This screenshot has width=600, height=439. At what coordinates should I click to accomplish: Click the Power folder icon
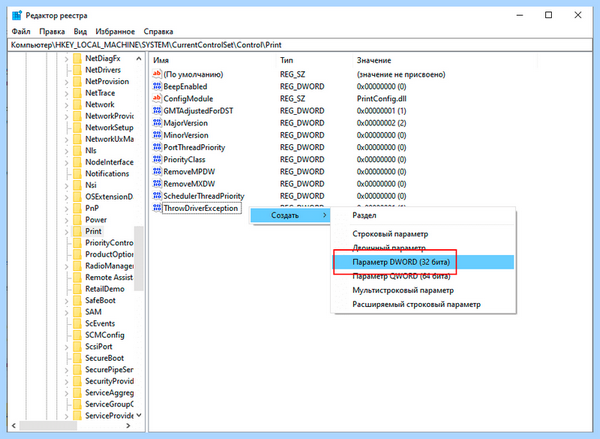click(x=77, y=220)
